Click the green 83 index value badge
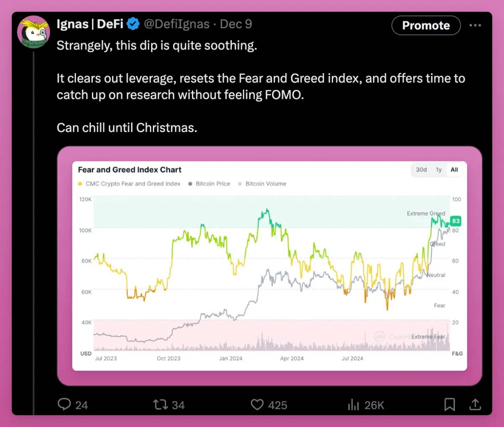Viewport: 504px width, 427px height. [456, 221]
